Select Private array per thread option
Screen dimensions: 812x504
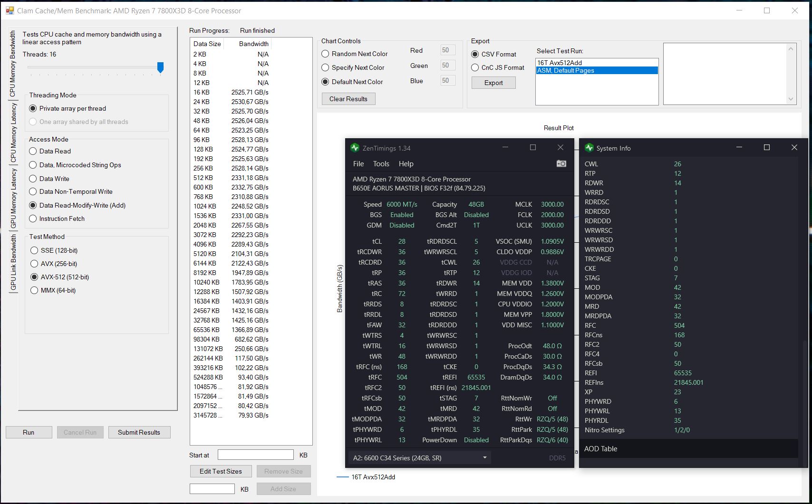point(68,108)
